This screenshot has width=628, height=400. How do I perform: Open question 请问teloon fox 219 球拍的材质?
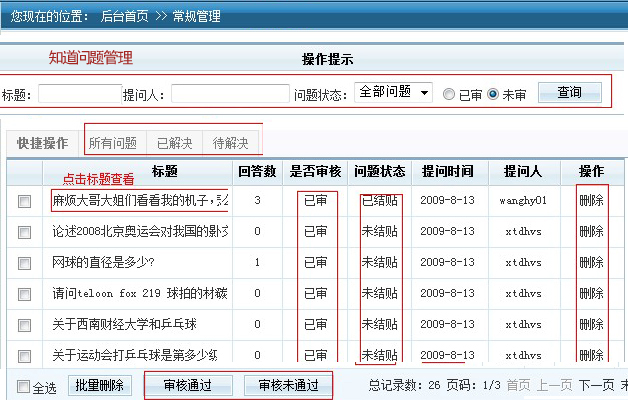click(140, 293)
